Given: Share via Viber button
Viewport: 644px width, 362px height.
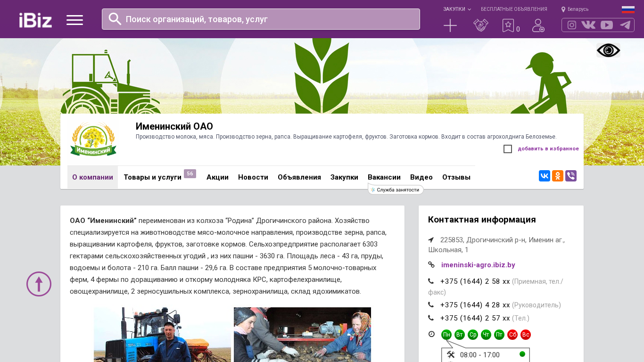Looking at the screenshot, I should click(x=571, y=176).
